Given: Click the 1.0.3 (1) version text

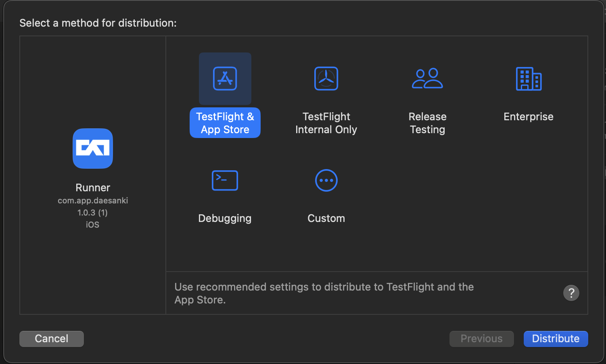Looking at the screenshot, I should point(93,213).
